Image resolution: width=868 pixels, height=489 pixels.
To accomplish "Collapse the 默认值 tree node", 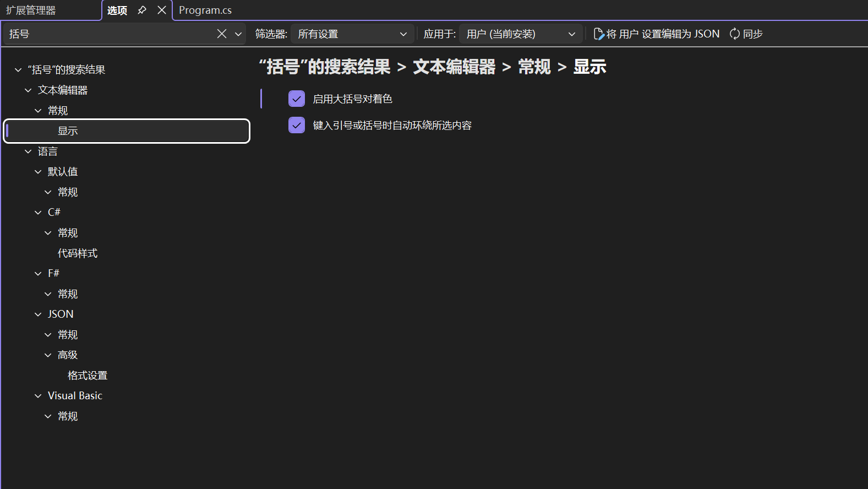I will coord(38,172).
